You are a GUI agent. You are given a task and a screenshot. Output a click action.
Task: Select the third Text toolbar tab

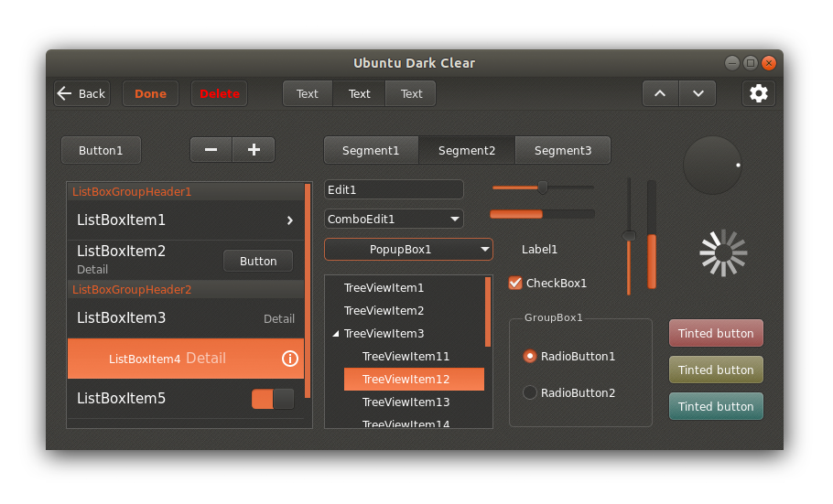point(411,93)
